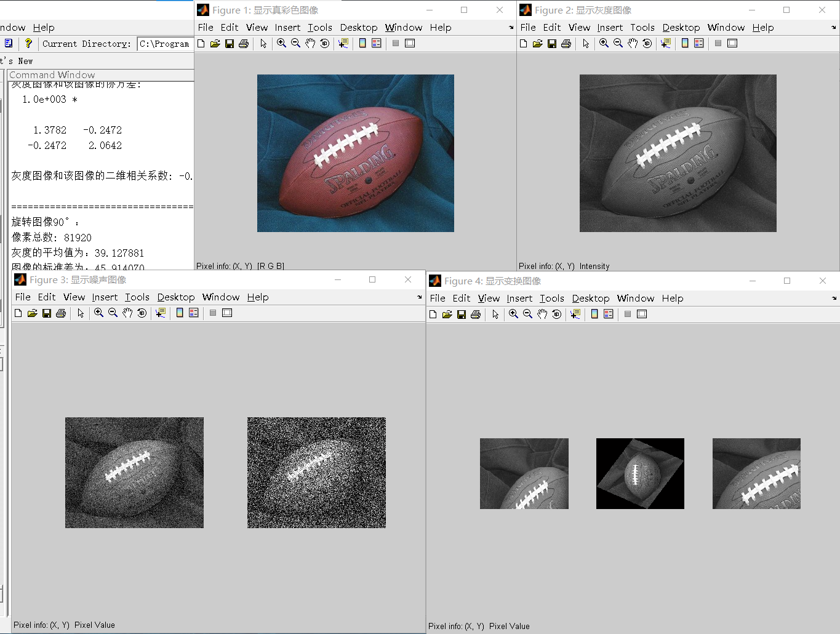The image size is (840, 634).
Task: Click cropped football image in Figure 4
Action: tap(524, 473)
